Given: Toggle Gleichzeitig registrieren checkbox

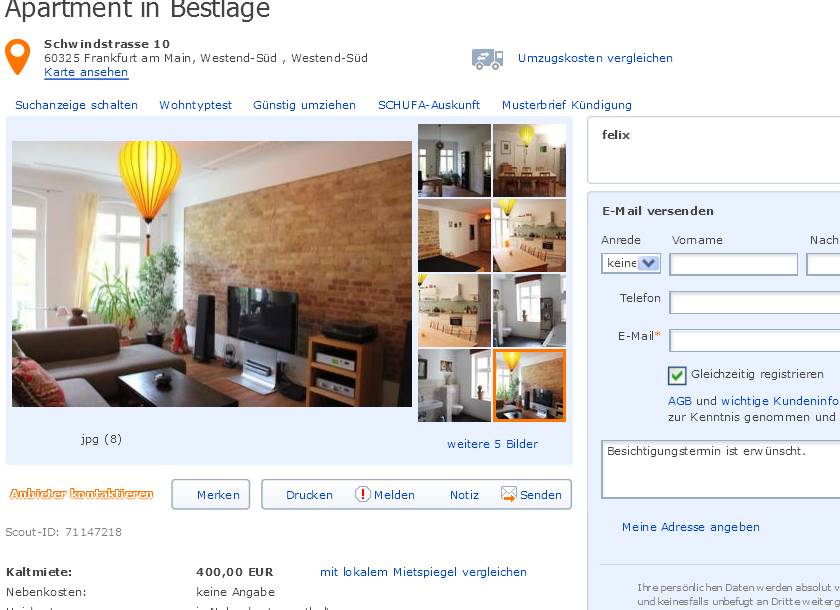Looking at the screenshot, I should click(x=677, y=375).
